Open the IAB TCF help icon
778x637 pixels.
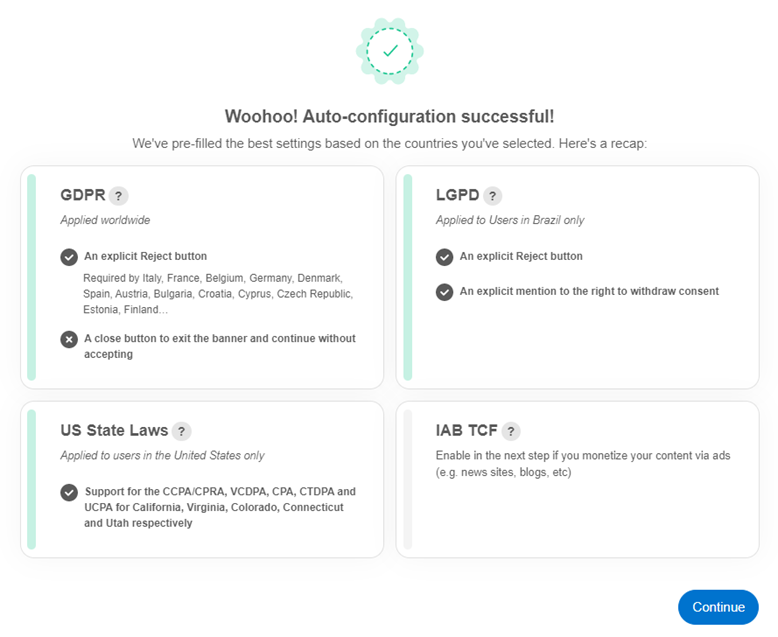511,431
